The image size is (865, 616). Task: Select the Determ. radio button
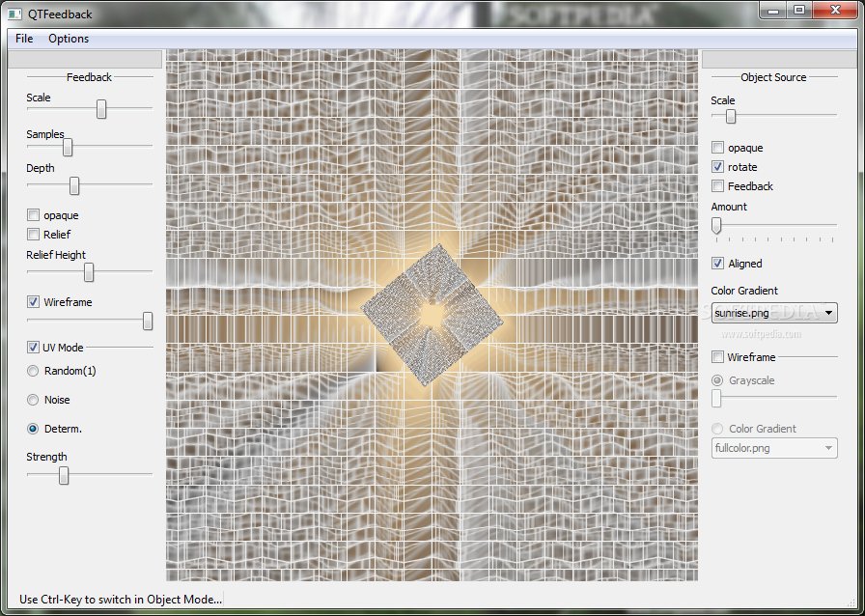pyautogui.click(x=33, y=429)
